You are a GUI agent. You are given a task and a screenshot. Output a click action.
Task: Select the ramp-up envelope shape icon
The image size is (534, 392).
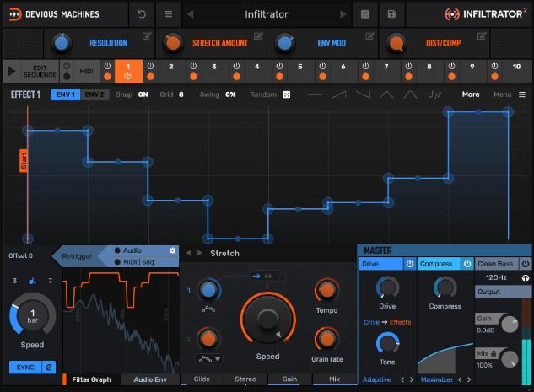tap(339, 94)
